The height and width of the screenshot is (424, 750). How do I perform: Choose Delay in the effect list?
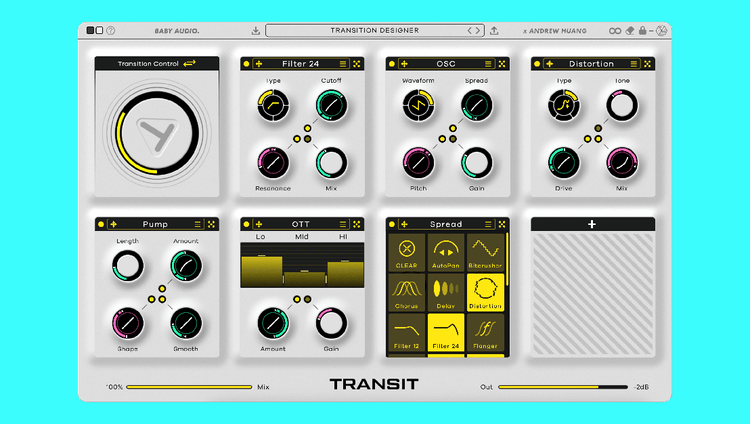(446, 292)
